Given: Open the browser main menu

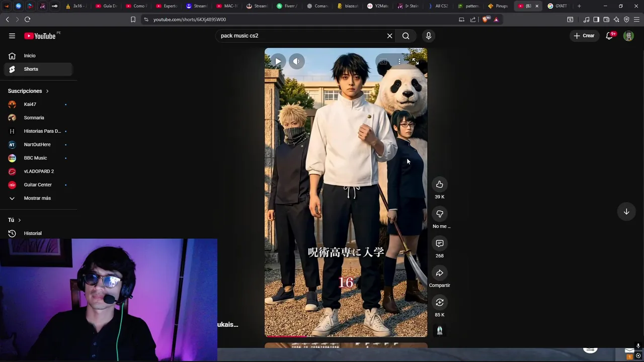Looking at the screenshot, I should coord(636,19).
